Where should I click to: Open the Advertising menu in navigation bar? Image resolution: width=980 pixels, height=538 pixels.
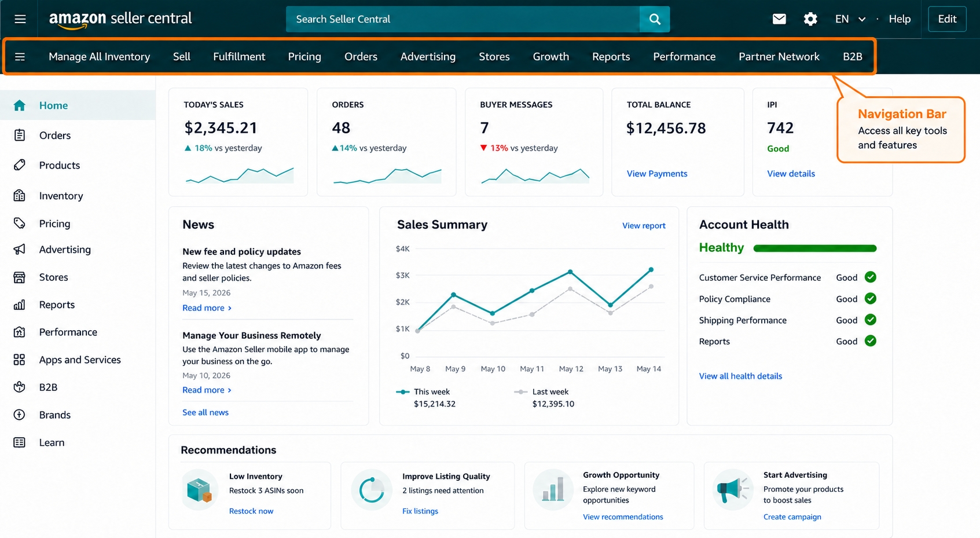tap(428, 57)
